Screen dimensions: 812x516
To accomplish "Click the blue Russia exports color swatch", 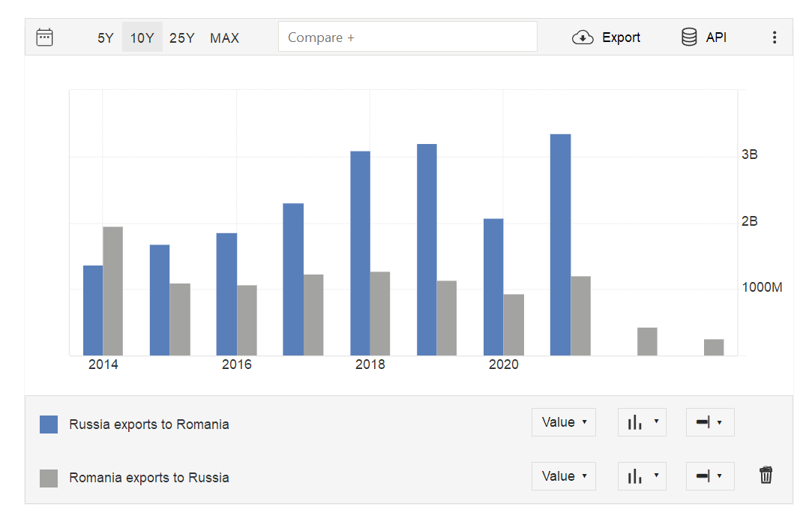I will pyautogui.click(x=49, y=424).
